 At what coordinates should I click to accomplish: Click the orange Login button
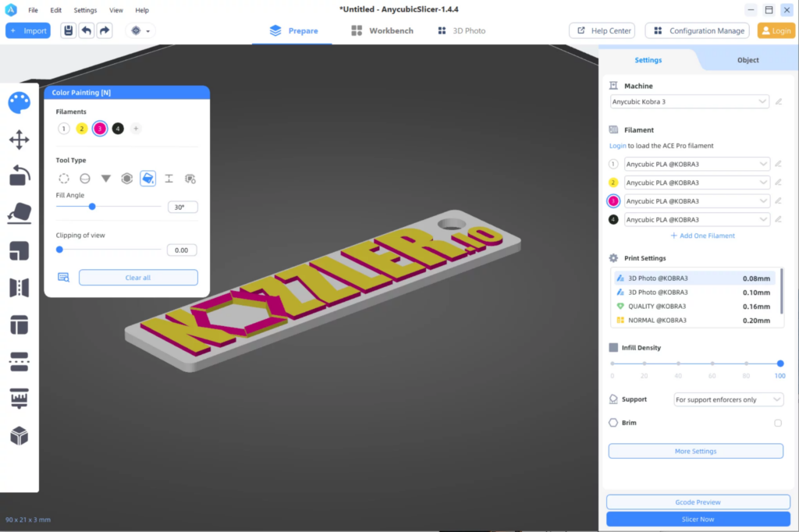(776, 30)
